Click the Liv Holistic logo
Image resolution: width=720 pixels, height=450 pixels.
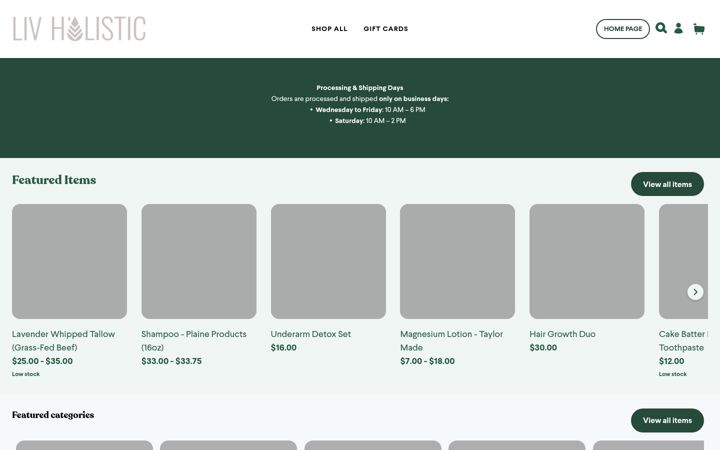click(x=79, y=29)
